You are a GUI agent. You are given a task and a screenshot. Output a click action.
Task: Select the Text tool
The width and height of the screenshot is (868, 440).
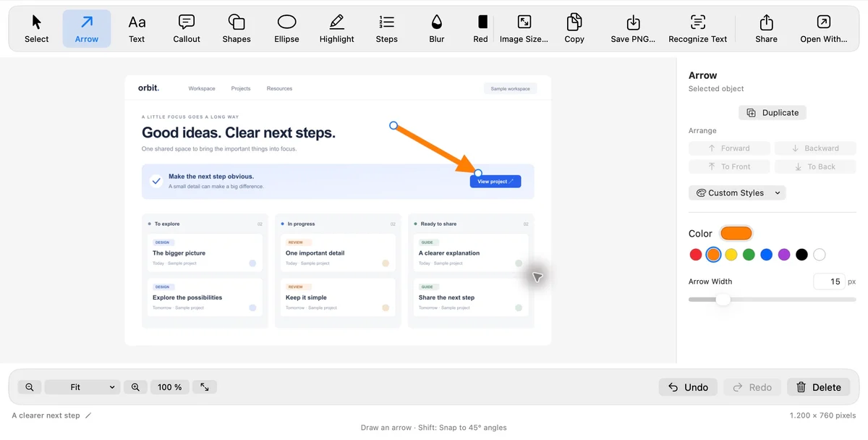[x=137, y=29]
